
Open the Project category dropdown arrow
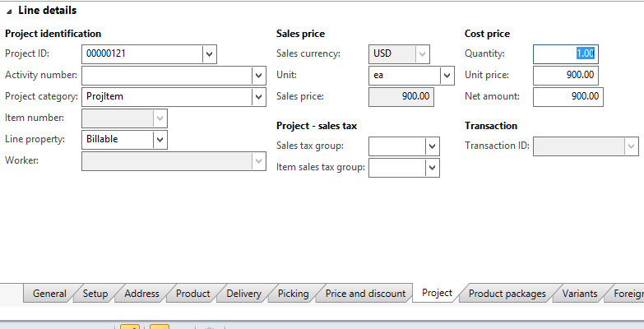[258, 97]
